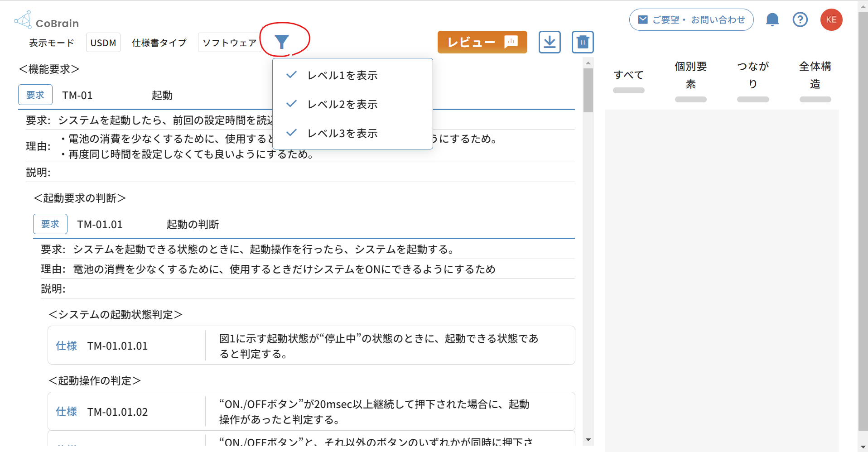This screenshot has width=868, height=452.
Task: Click the download arrow icon
Action: pyautogui.click(x=550, y=42)
